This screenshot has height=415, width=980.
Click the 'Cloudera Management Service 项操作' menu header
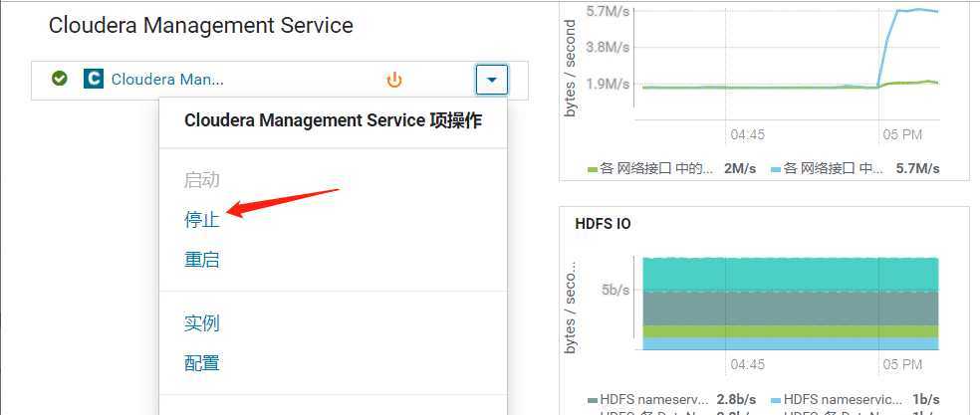[333, 120]
